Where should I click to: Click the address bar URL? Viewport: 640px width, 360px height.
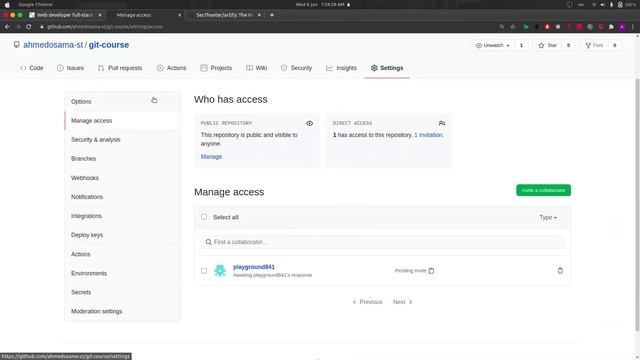point(105,27)
